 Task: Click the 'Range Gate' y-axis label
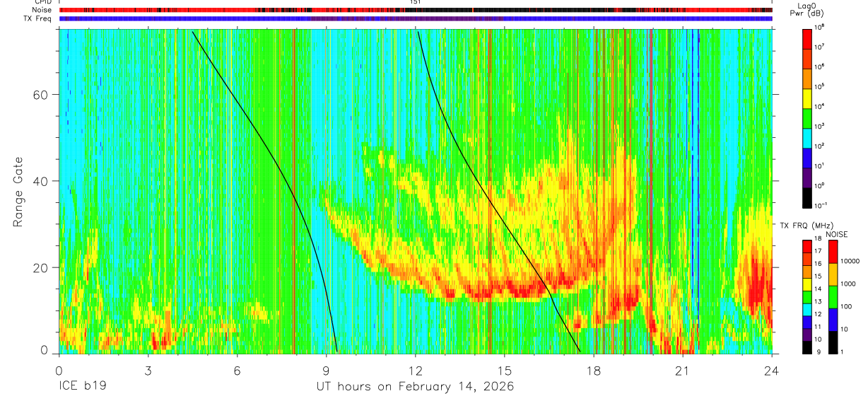tap(19, 192)
